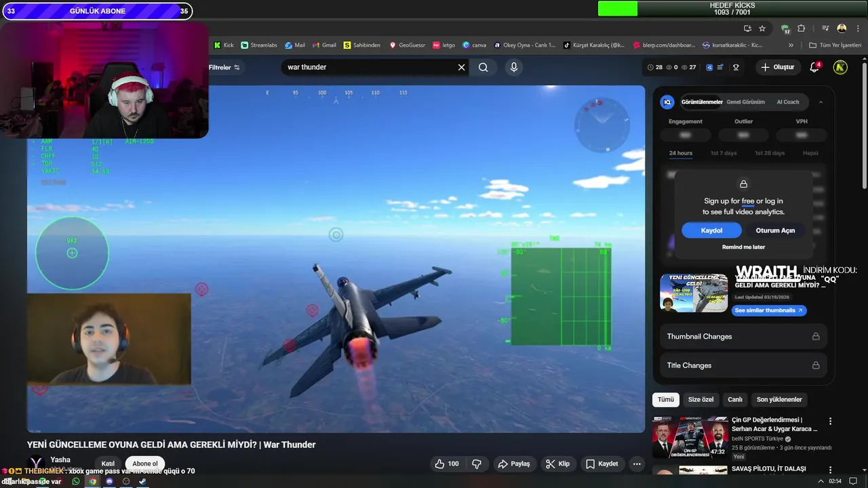Image resolution: width=868 pixels, height=488 pixels.
Task: Open the Gmail bookmark
Action: tap(324, 45)
